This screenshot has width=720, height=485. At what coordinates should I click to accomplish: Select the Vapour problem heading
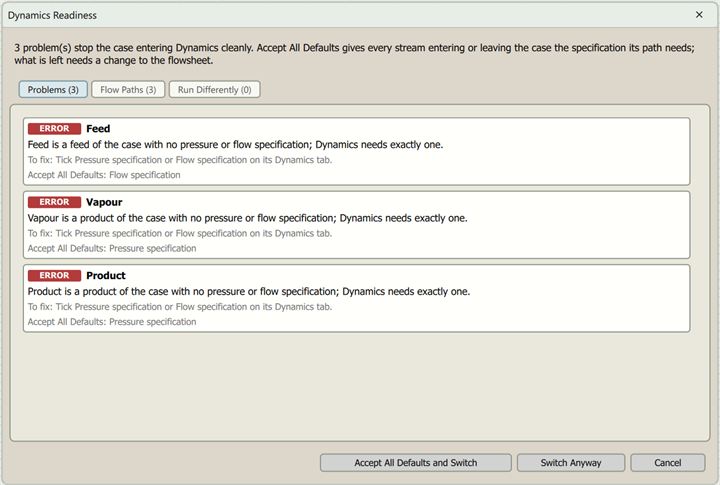point(104,202)
